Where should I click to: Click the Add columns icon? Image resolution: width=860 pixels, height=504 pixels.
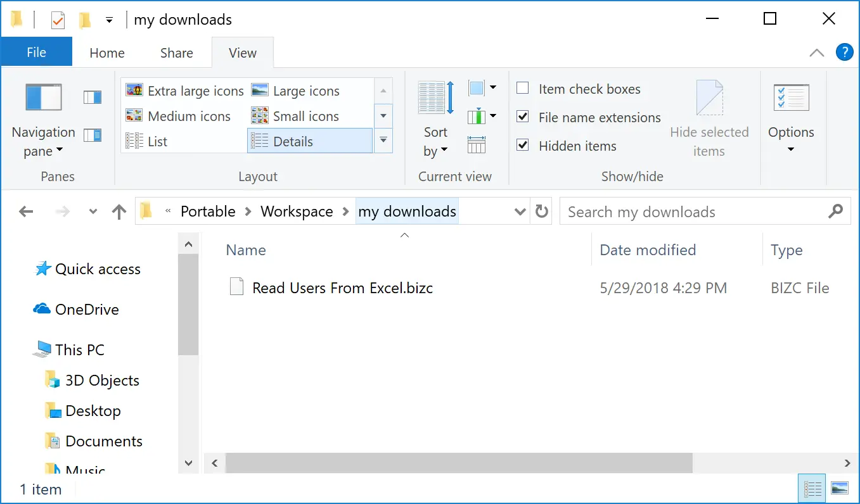pos(482,117)
